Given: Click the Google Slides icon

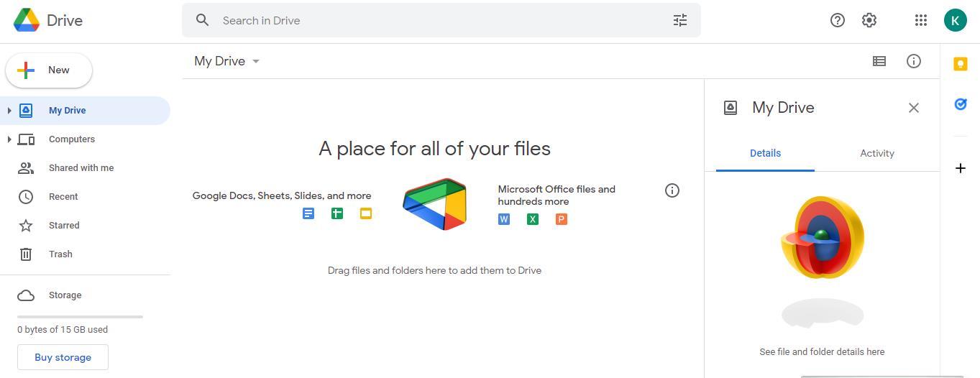Looking at the screenshot, I should [366, 213].
